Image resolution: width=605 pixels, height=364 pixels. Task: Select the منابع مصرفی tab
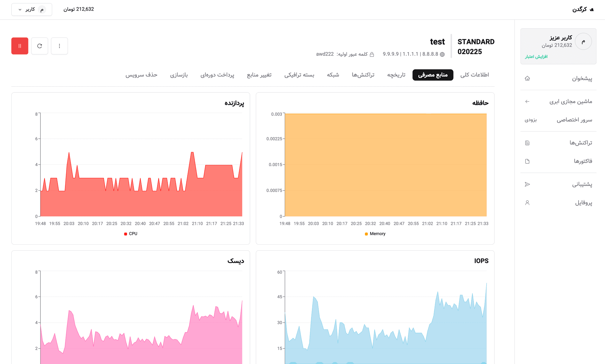tap(433, 75)
